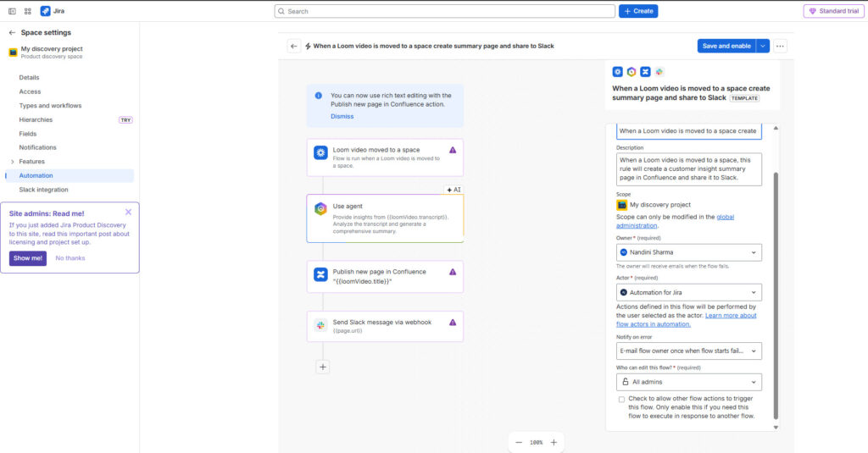Click Show me! button
This screenshot has height=453, width=868.
(28, 258)
